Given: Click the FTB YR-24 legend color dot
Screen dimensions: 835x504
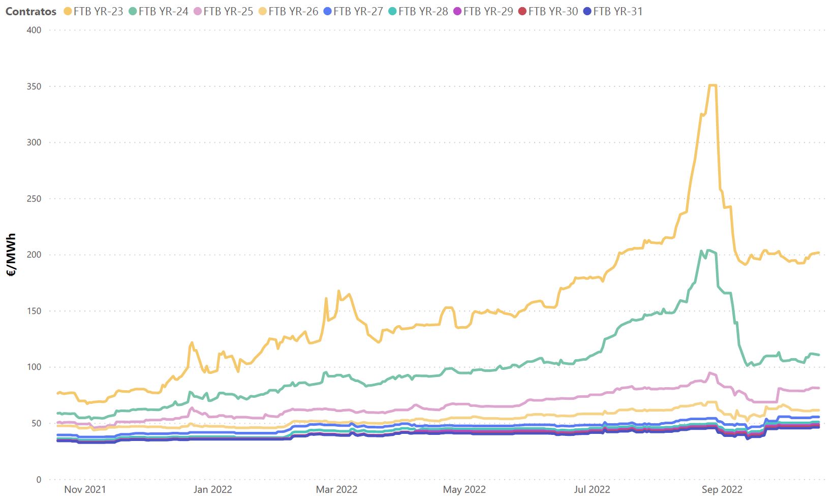Looking at the screenshot, I should point(133,11).
